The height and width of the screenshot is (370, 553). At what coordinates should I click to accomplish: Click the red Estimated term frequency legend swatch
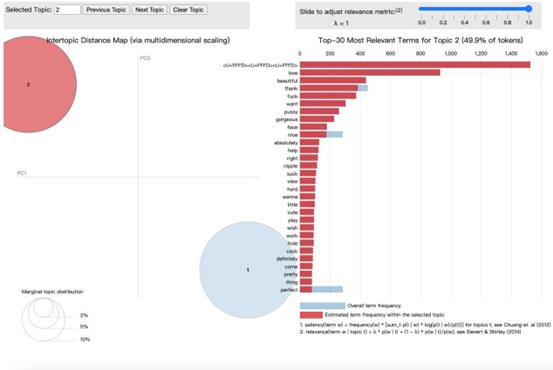click(311, 315)
